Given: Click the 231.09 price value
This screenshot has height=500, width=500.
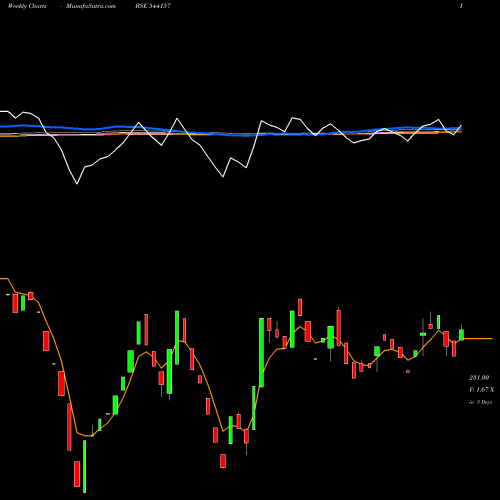Looking at the screenshot, I should 479,378.
